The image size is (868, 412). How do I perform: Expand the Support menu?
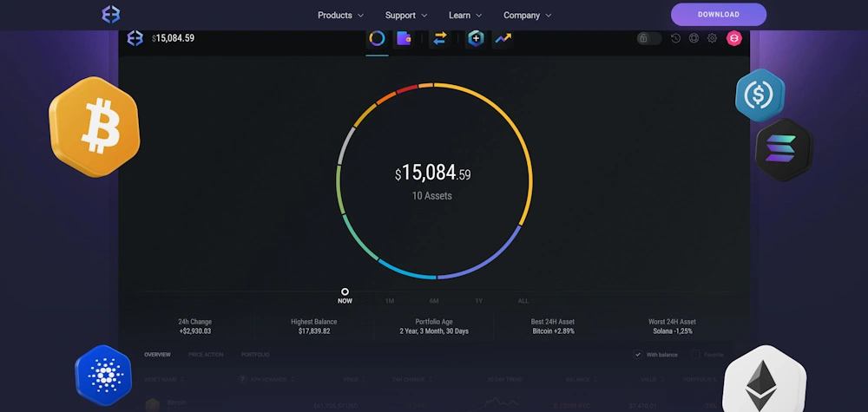tap(406, 16)
